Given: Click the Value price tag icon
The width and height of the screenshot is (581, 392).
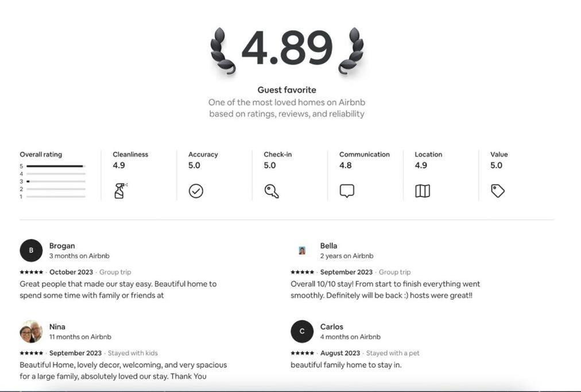Looking at the screenshot, I should click(498, 191).
